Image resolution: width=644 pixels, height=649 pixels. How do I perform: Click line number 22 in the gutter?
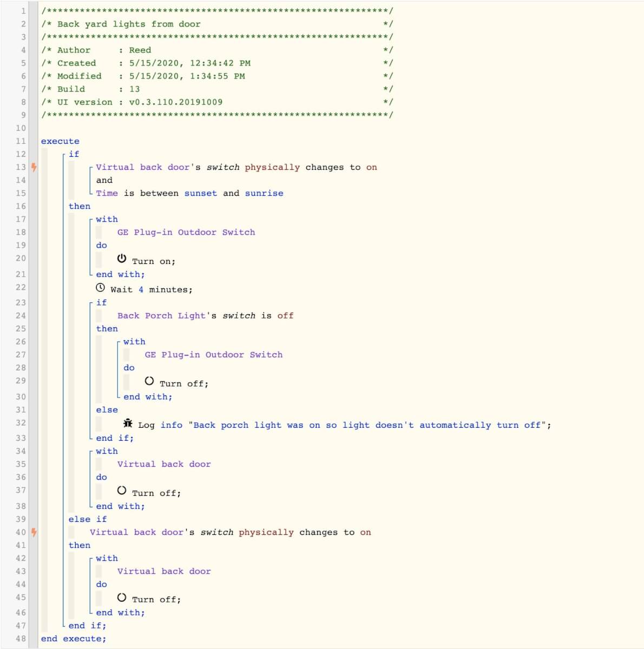pos(21,287)
